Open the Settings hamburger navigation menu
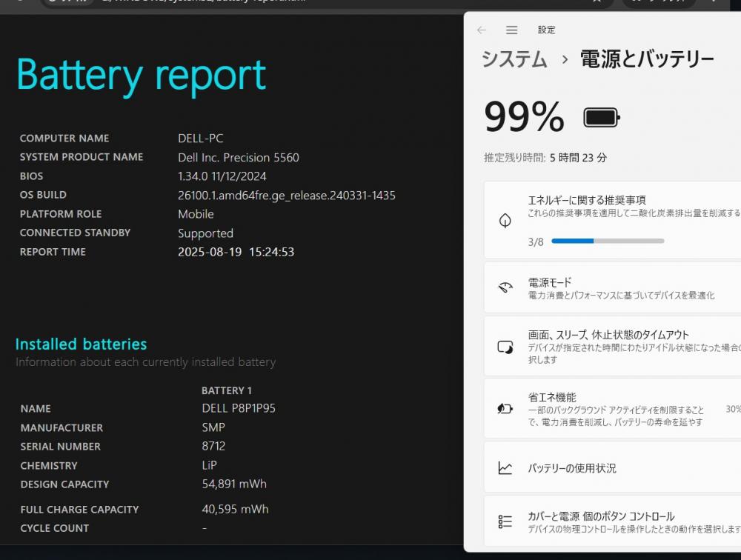This screenshot has width=741, height=560. click(x=512, y=30)
